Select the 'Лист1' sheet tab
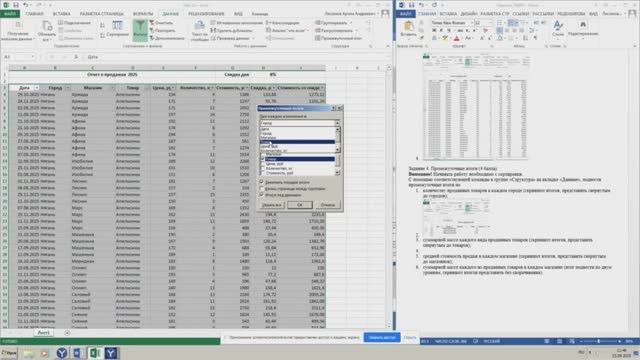 click(43, 333)
